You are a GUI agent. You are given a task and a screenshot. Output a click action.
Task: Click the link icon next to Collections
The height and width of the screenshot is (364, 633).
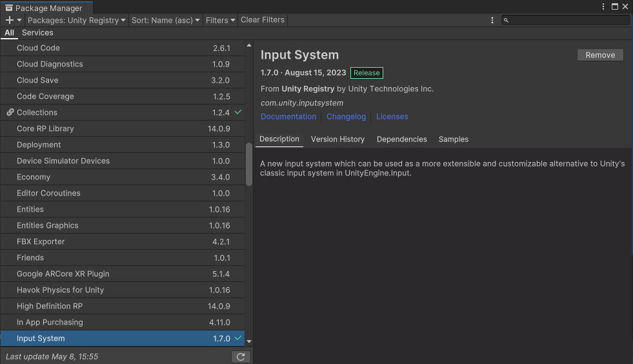(10, 112)
